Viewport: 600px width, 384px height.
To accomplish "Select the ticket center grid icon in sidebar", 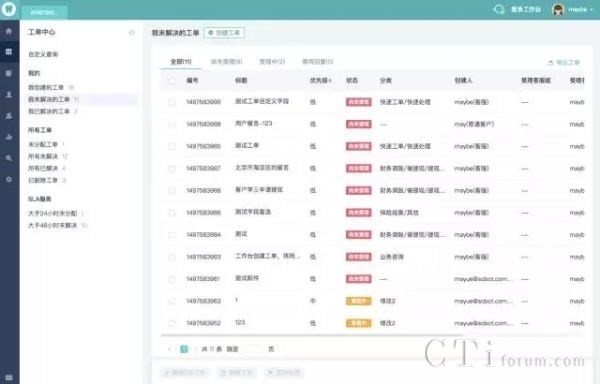I will point(9,52).
